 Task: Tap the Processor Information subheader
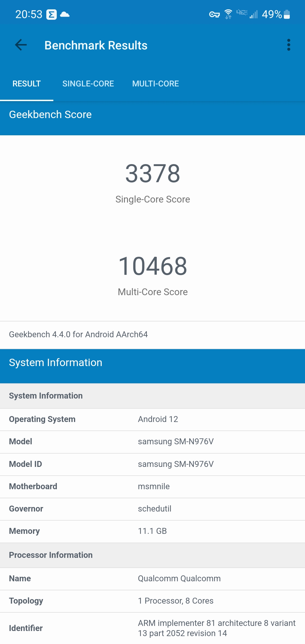coord(152,555)
